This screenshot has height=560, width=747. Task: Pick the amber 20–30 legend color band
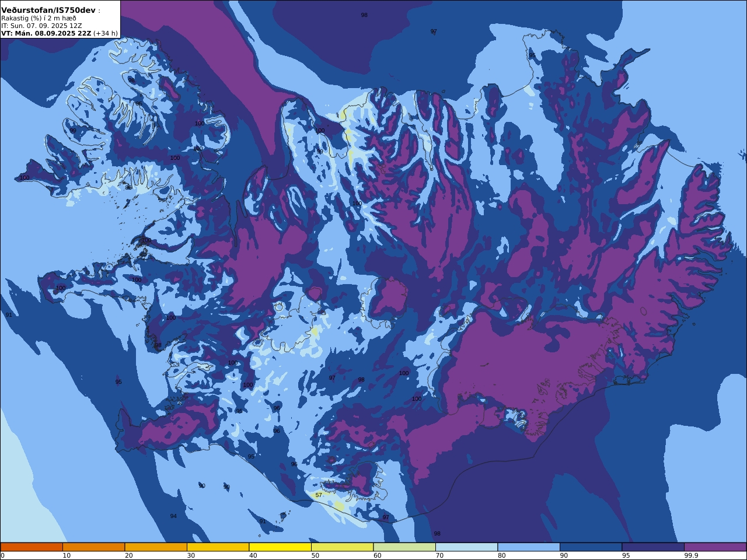pos(156,547)
